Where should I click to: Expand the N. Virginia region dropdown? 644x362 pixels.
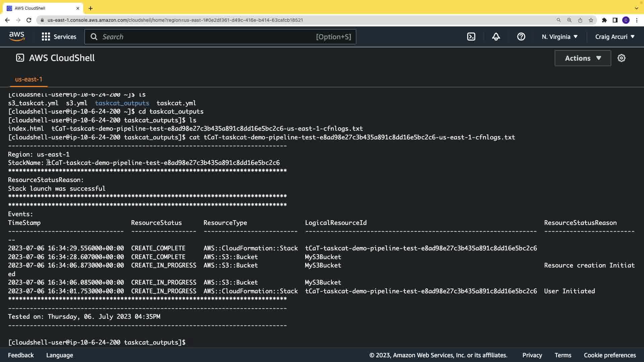tap(559, 37)
